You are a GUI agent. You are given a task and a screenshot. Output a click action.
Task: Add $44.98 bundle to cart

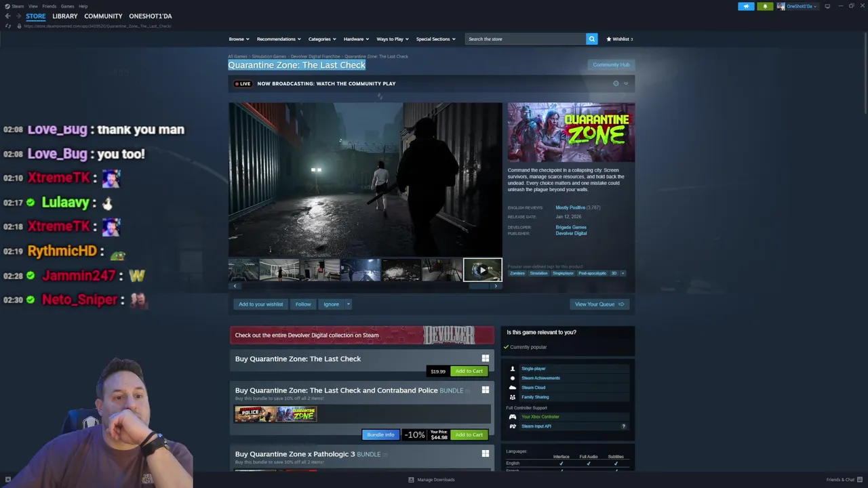point(469,434)
